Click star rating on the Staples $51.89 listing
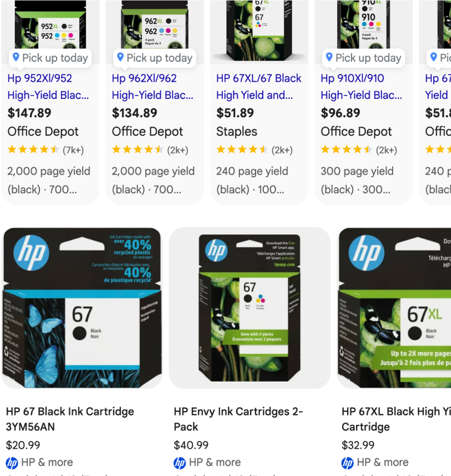The image size is (451, 476). (x=242, y=149)
